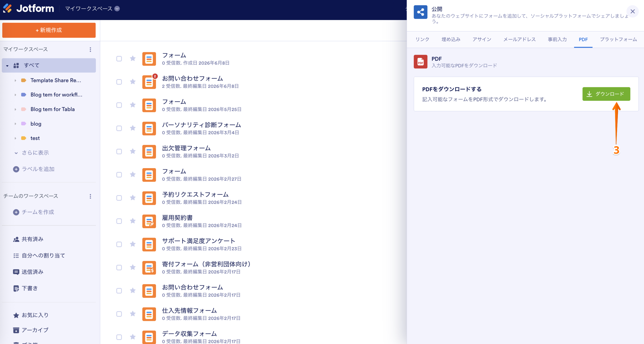This screenshot has height=344, width=644.
Task: Open the マイワークスペース dropdown in header
Action: point(92,9)
